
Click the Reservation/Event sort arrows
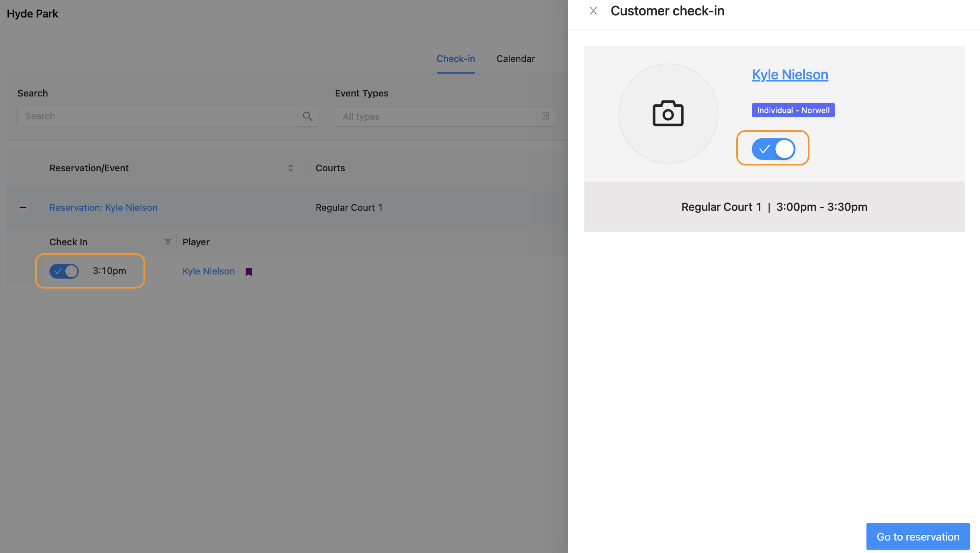pyautogui.click(x=290, y=168)
